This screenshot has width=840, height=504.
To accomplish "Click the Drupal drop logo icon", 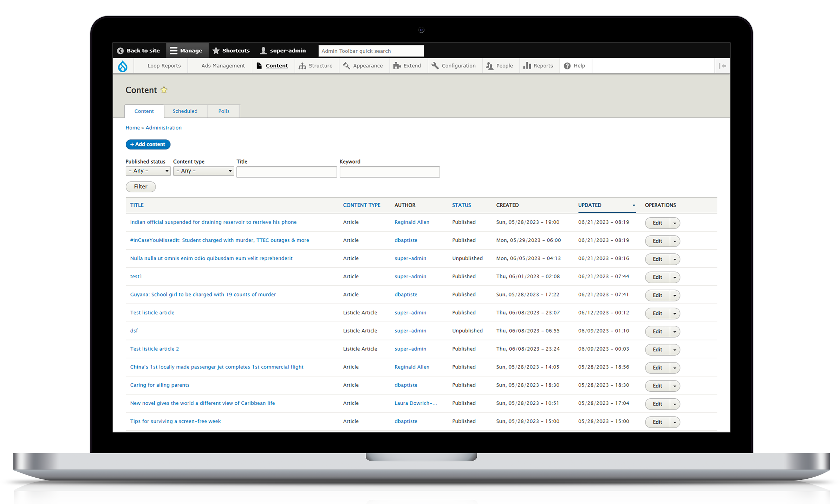I will point(123,66).
